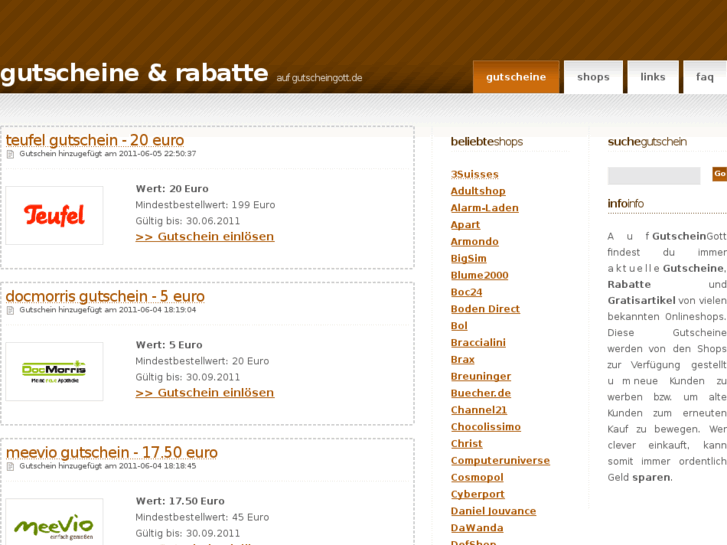Open the Christ shop link
Viewport: 727px width, 545px height.
click(466, 444)
